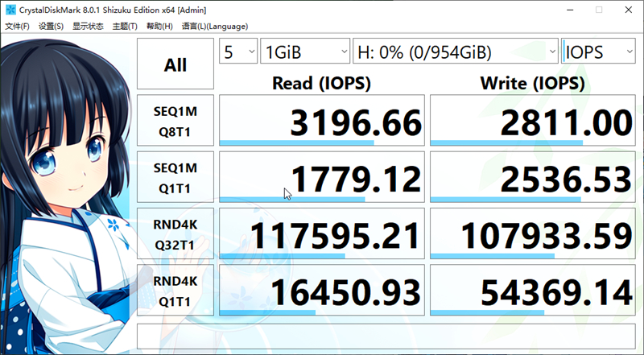Image resolution: width=644 pixels, height=355 pixels.
Task: Open the 显示状态 menu
Action: [x=88, y=27]
